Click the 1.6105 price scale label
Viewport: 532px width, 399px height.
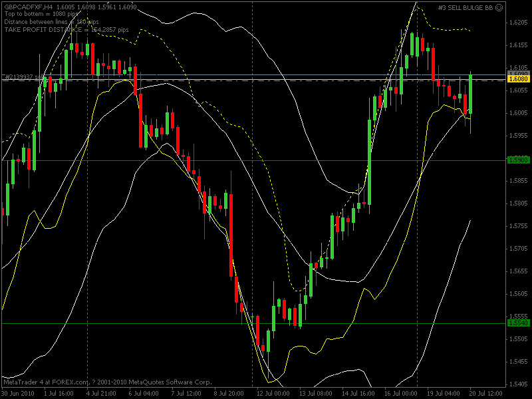[x=519, y=68]
